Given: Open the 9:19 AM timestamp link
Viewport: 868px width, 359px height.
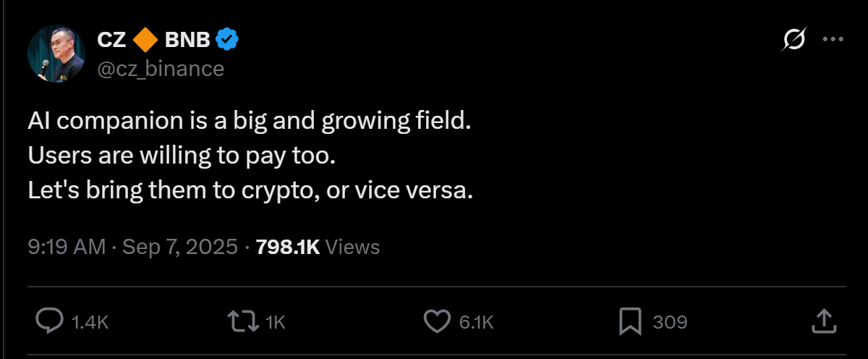Looking at the screenshot, I should tap(67, 248).
